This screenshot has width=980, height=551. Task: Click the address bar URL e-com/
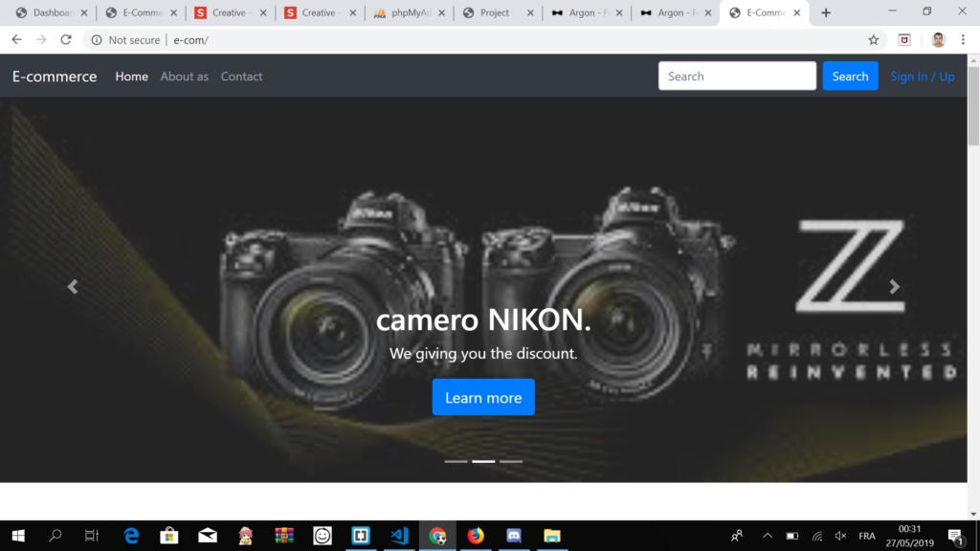190,40
